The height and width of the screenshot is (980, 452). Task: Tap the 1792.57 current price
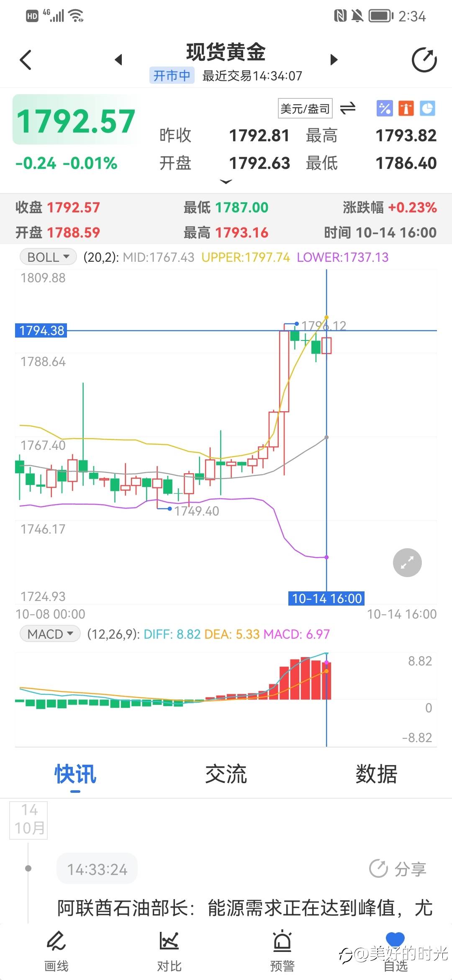[76, 121]
